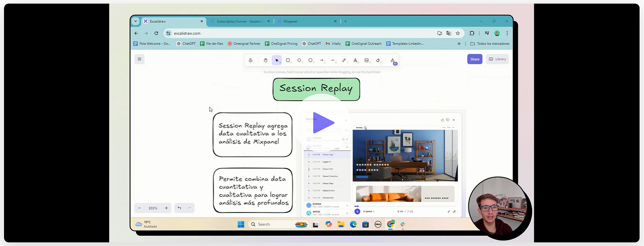The height and width of the screenshot is (246, 644).
Task: Zoom in with the plus button
Action: coord(166,208)
